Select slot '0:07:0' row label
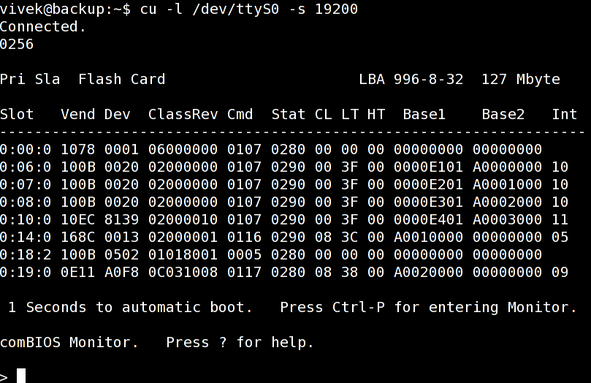 tap(26, 185)
